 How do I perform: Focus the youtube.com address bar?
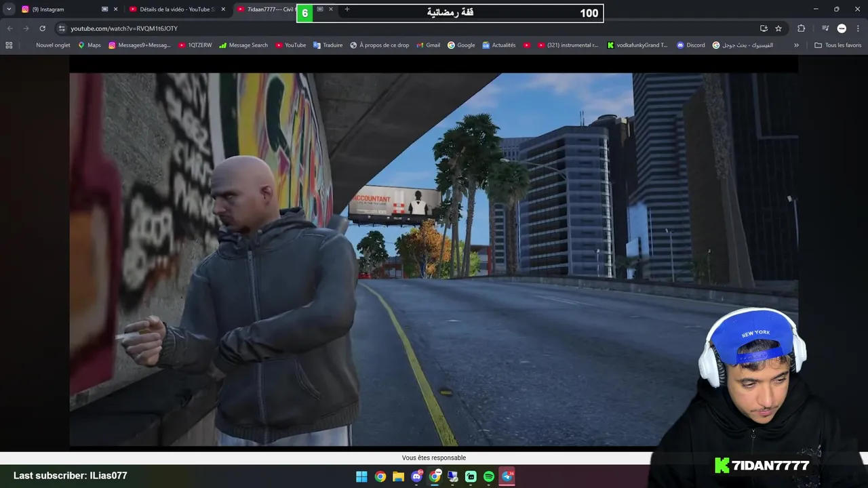tap(407, 28)
